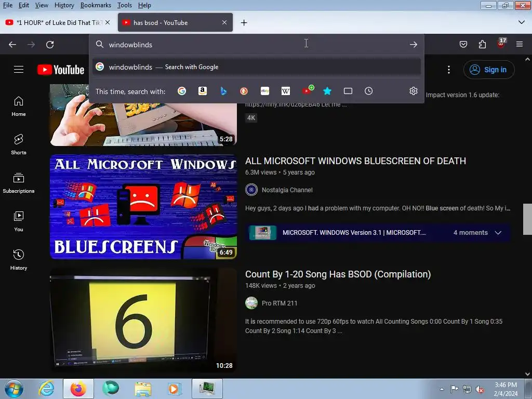Open YouTube Home in sidebar
532x399 pixels.
tap(19, 106)
